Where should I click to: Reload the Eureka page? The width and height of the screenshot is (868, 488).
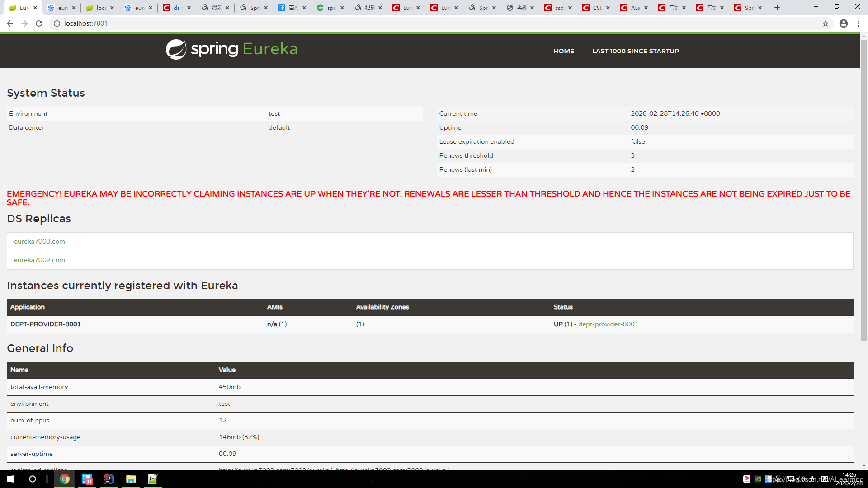point(39,23)
